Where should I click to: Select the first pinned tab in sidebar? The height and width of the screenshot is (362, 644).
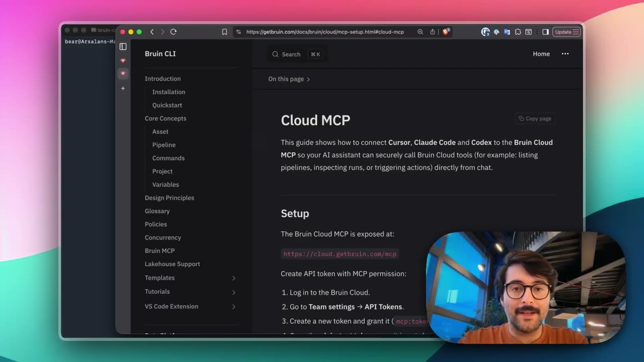tap(123, 60)
